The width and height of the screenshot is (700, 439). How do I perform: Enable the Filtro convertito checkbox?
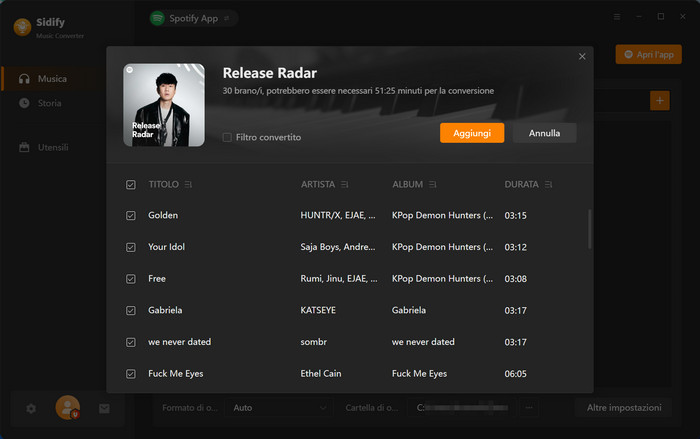(x=227, y=137)
